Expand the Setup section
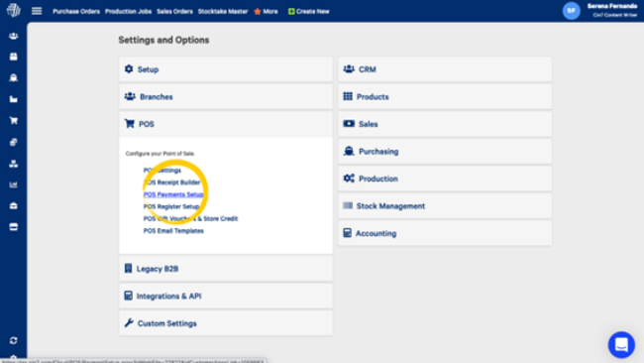644x363 pixels. click(x=226, y=69)
